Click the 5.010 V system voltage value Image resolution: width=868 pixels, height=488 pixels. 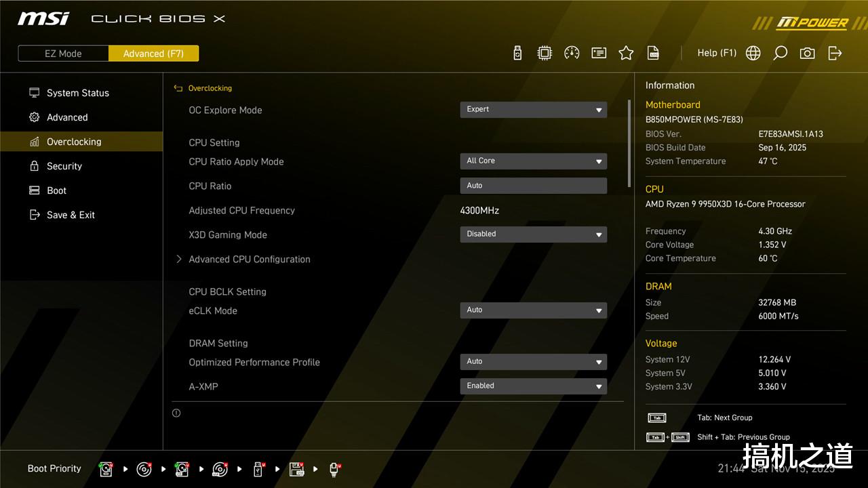772,373
